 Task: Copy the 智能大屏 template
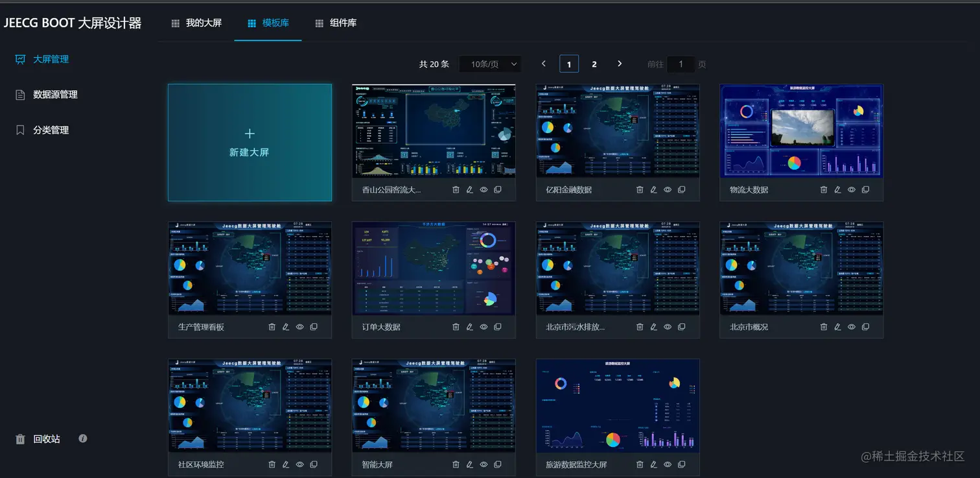tap(497, 464)
